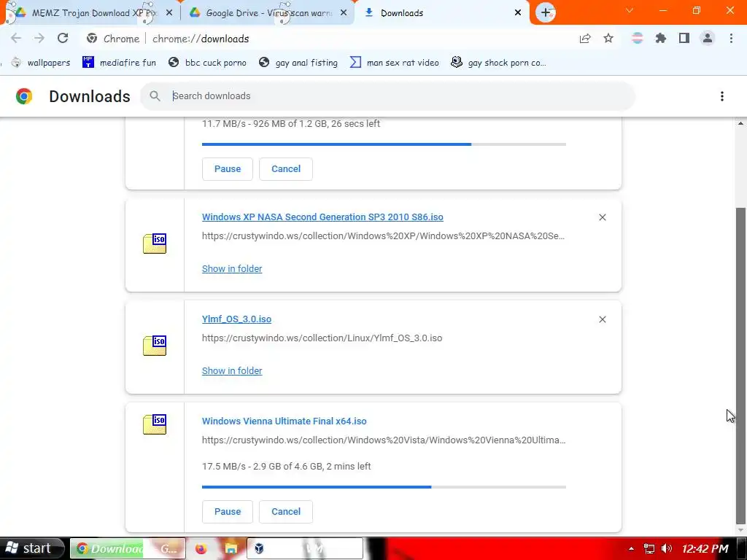Viewport: 747px width, 560px height.
Task: Cancel the 1.2 GB download
Action: (286, 169)
